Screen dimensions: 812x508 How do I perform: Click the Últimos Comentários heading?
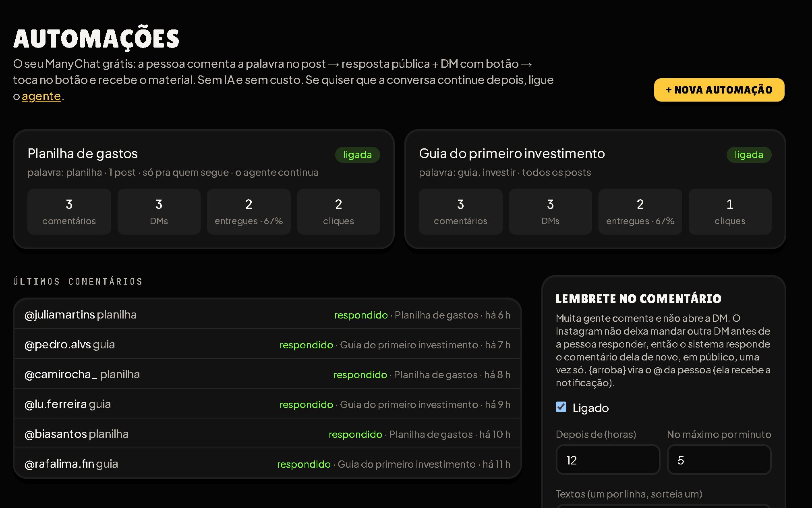(78, 281)
